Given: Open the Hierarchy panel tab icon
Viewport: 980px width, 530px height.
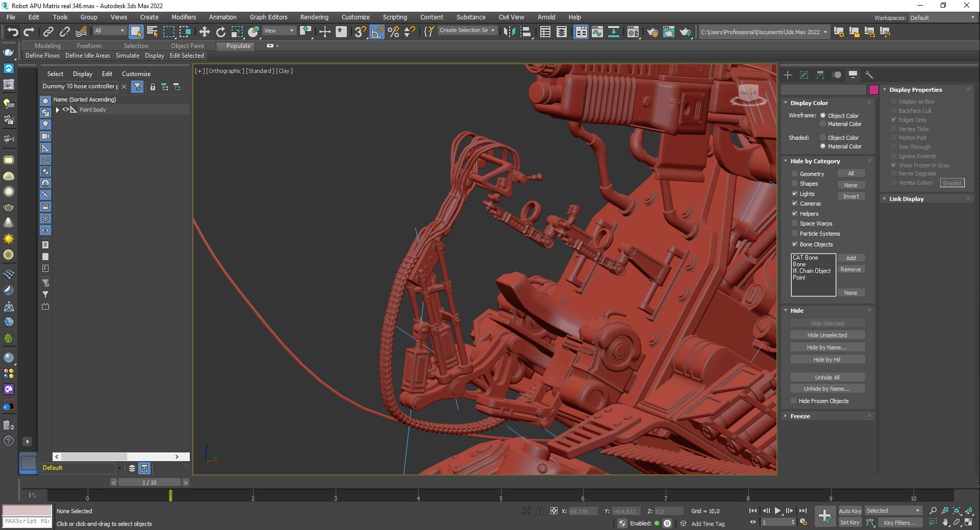Looking at the screenshot, I should click(820, 75).
